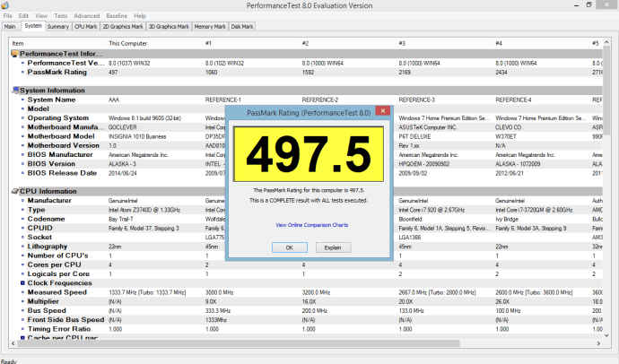Open the File menu

[7, 16]
